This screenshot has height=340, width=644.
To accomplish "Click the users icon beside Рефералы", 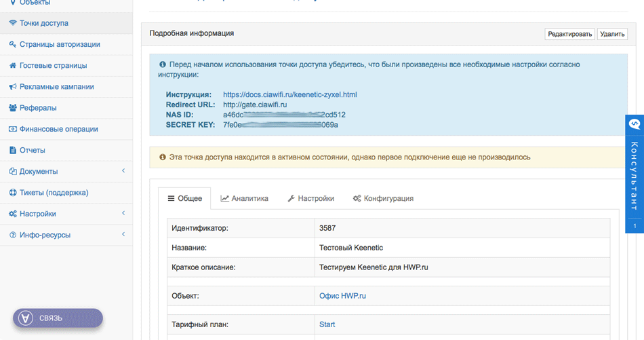I will pos(13,108).
